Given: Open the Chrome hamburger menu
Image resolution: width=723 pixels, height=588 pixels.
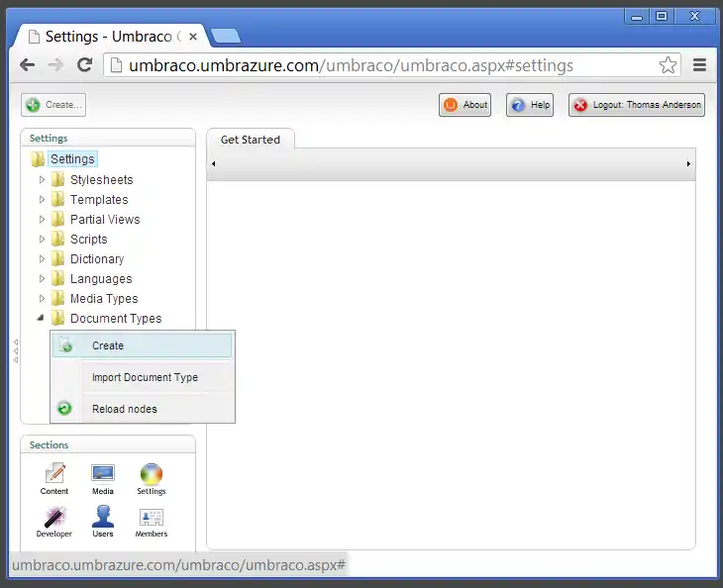Looking at the screenshot, I should pos(699,65).
